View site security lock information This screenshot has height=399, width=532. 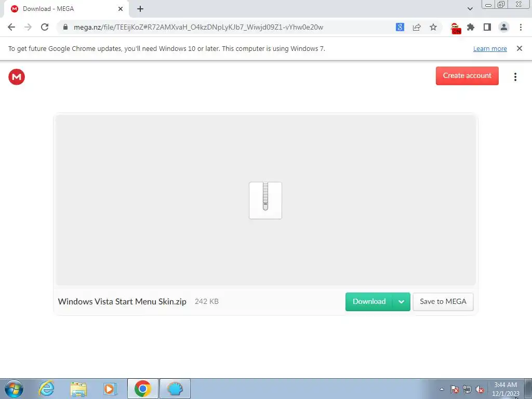pyautogui.click(x=65, y=27)
